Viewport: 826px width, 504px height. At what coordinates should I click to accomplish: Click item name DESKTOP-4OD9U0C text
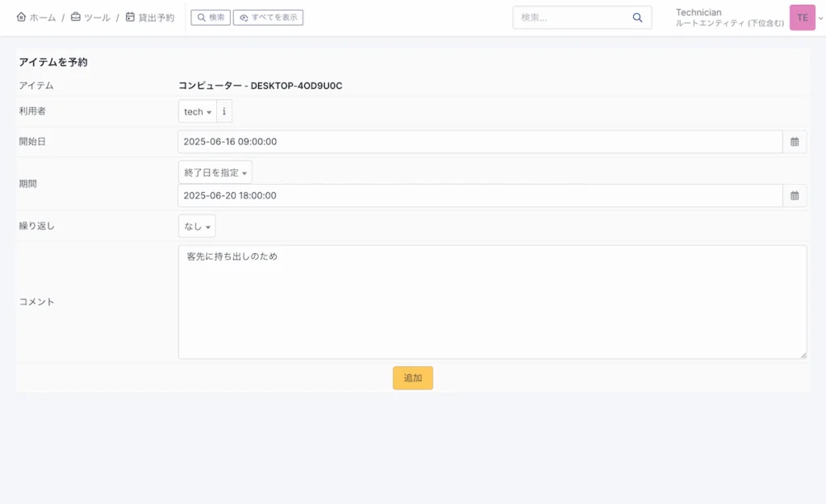point(296,85)
